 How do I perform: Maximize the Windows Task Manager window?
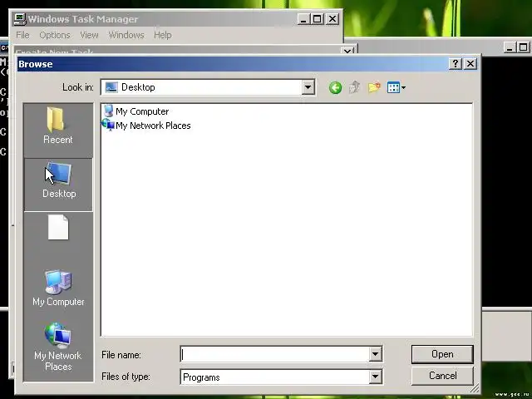(x=318, y=19)
